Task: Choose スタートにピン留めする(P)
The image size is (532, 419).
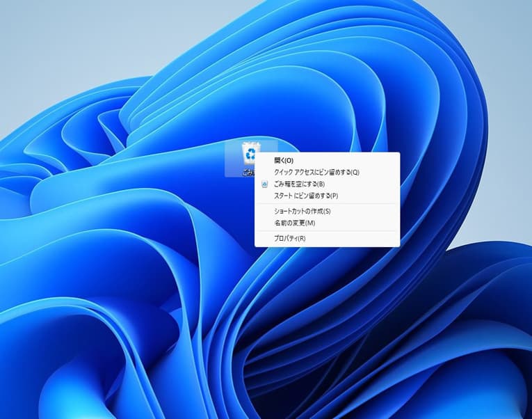Action: tap(305, 196)
